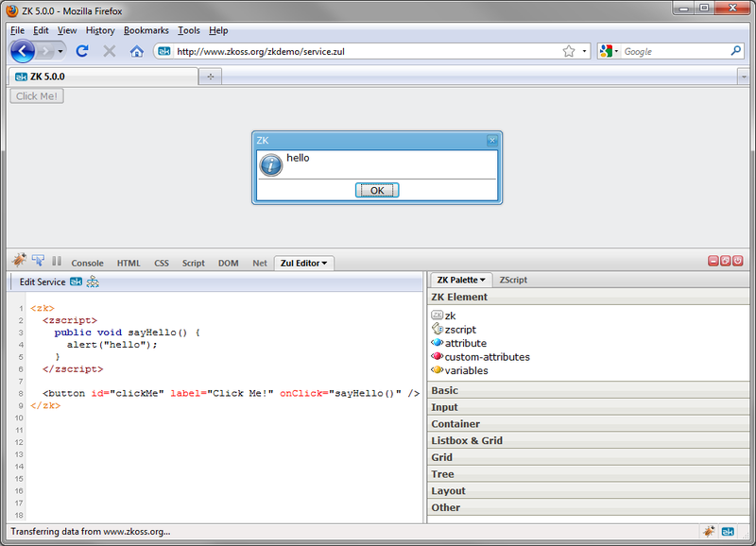
Task: Focus the Google search field
Action: (x=675, y=52)
